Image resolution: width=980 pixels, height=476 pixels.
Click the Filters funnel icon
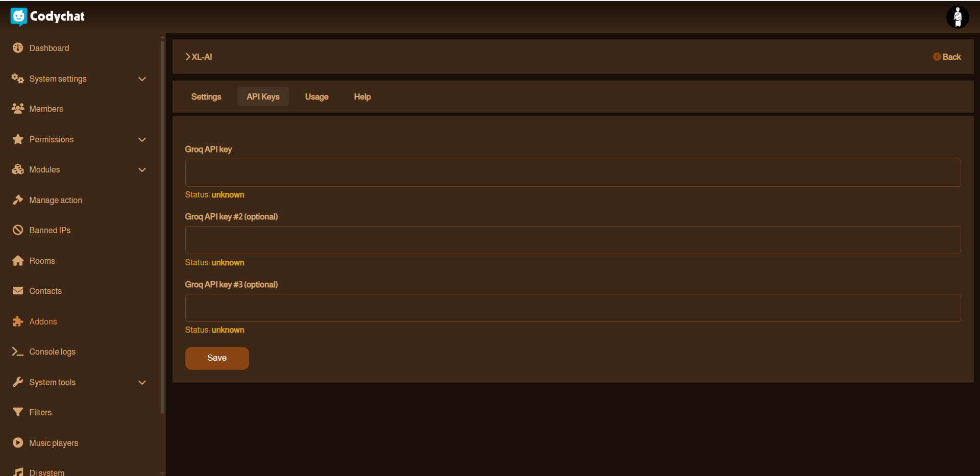pyautogui.click(x=18, y=412)
